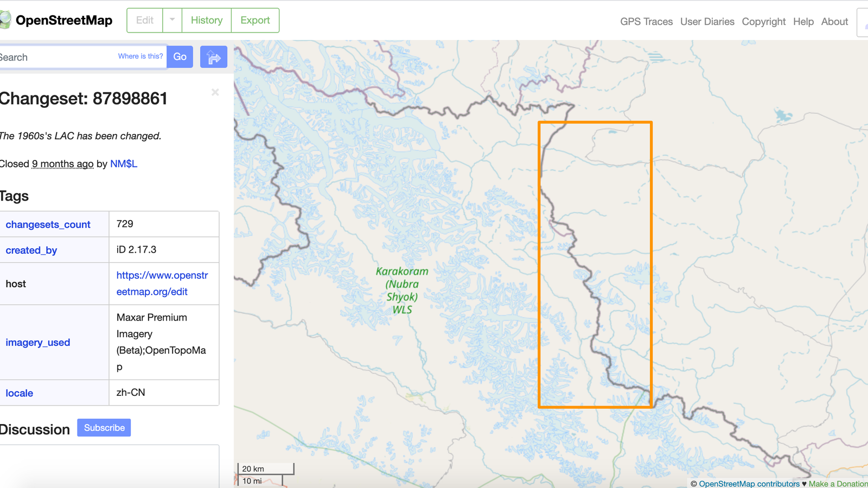The image size is (868, 488).
Task: Click the search input field
Action: coord(65,56)
